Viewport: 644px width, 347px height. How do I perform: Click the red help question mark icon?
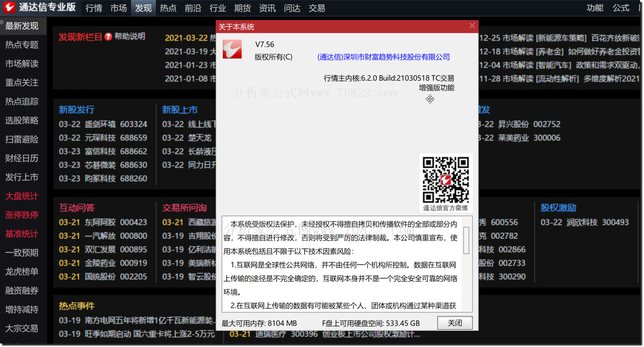coord(109,37)
